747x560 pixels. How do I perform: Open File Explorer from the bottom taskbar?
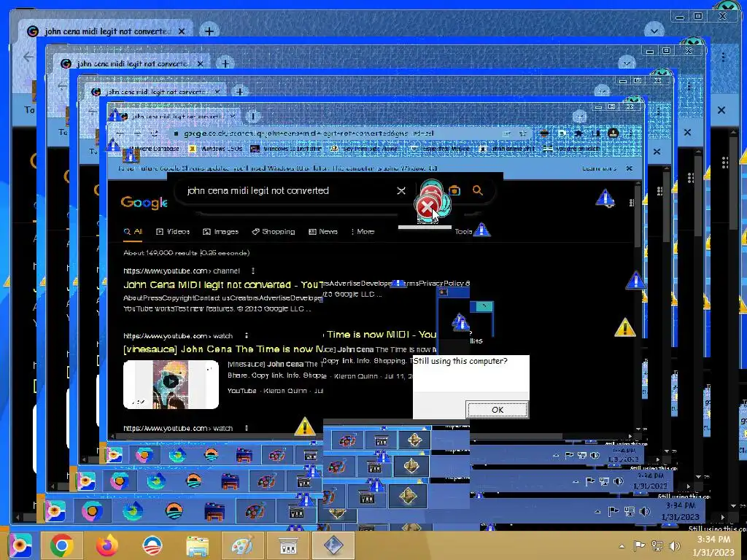click(x=197, y=545)
